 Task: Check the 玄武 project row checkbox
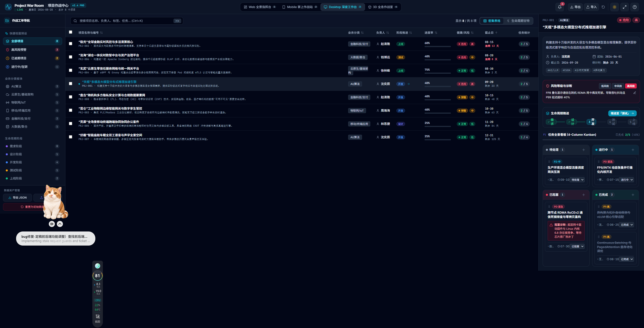coord(71,70)
